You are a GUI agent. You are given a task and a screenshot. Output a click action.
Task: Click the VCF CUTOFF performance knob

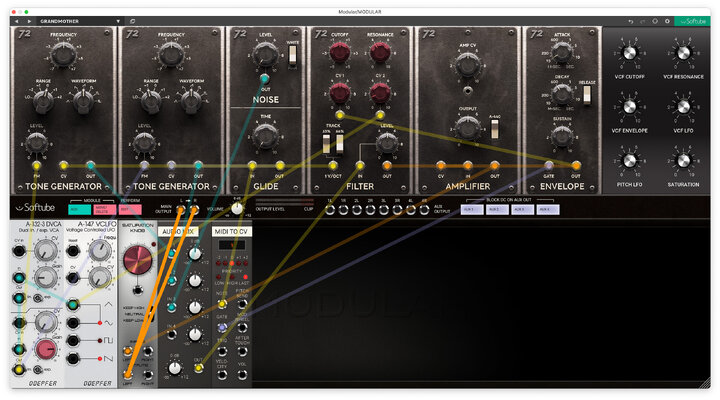pos(630,53)
